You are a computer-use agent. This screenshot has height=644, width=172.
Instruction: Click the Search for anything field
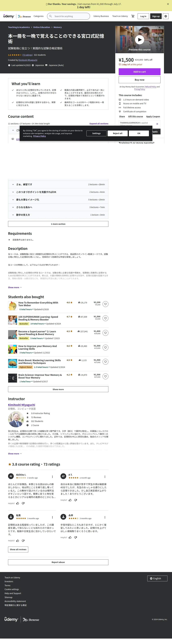tap(69, 16)
